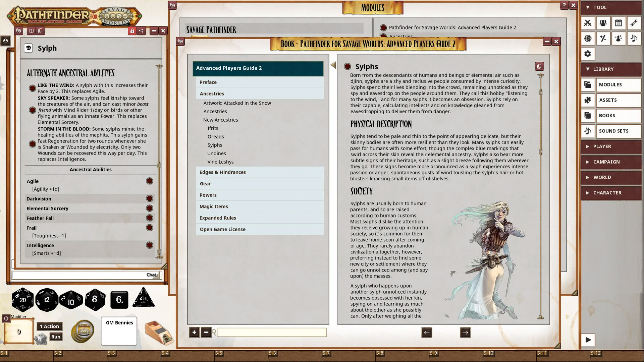Image resolution: width=644 pixels, height=362 pixels.
Task: Click the d20 die
Action: coord(22,300)
